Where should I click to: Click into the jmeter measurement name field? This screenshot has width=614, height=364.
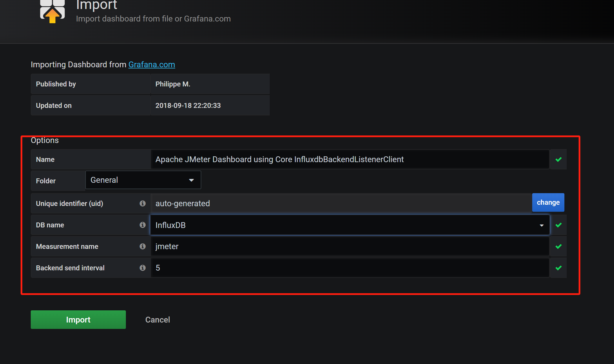point(349,246)
